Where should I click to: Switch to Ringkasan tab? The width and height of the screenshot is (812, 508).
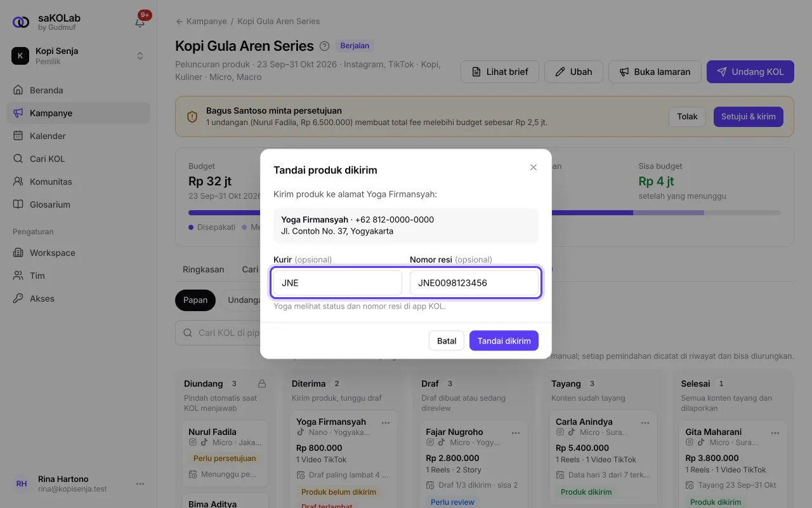pyautogui.click(x=204, y=269)
